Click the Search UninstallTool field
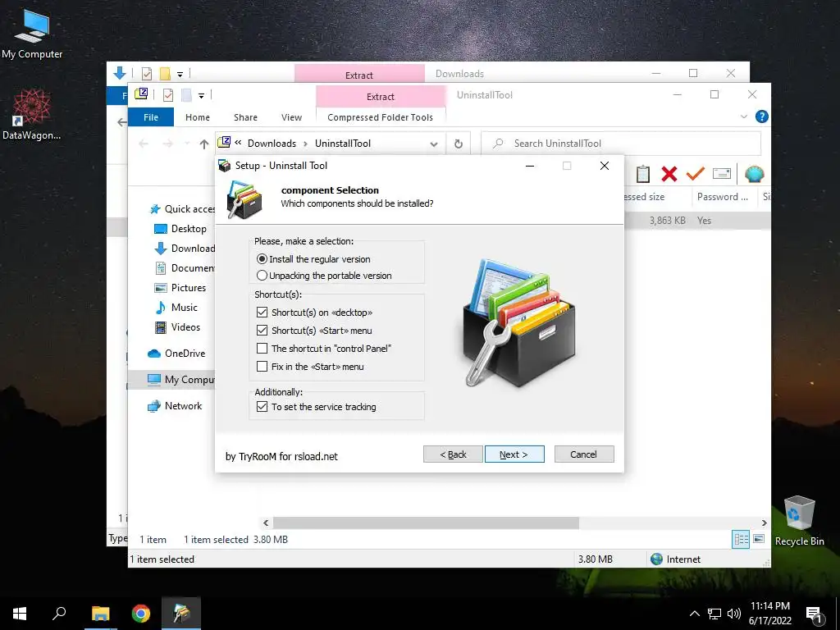The image size is (840, 630). (621, 144)
